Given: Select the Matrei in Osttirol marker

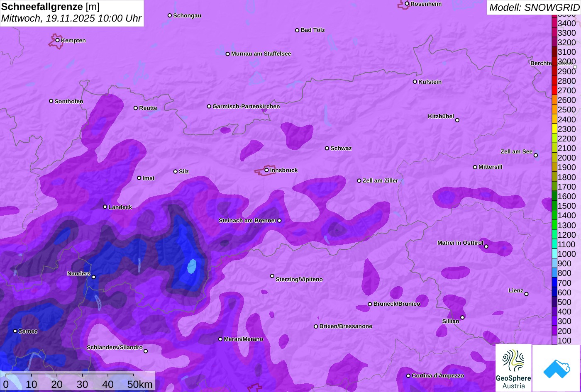Looking at the screenshot, I should (486, 246).
